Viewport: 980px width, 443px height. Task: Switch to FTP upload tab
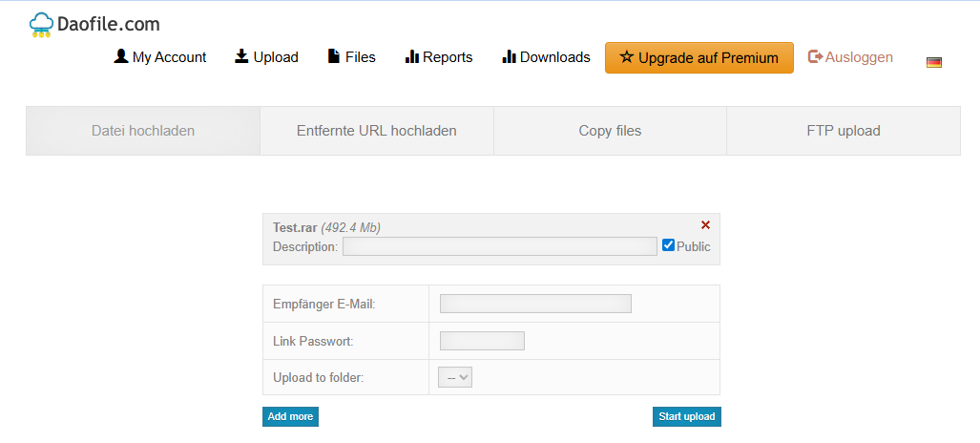(844, 131)
